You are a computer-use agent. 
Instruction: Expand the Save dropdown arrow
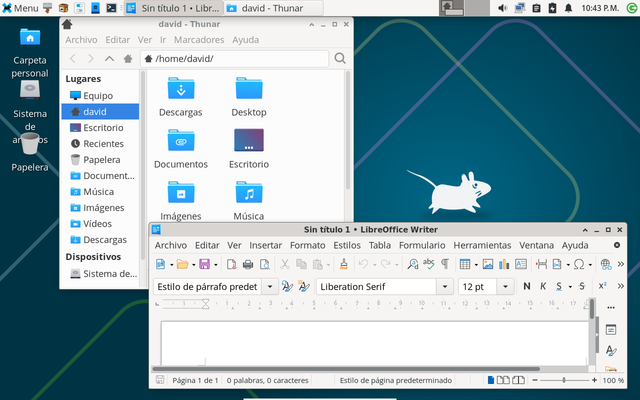[216, 265]
